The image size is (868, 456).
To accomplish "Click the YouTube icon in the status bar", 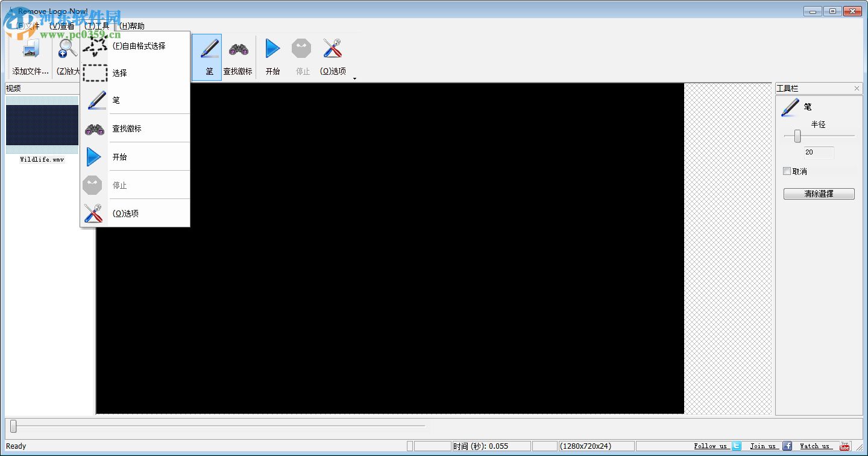I will coord(845,446).
